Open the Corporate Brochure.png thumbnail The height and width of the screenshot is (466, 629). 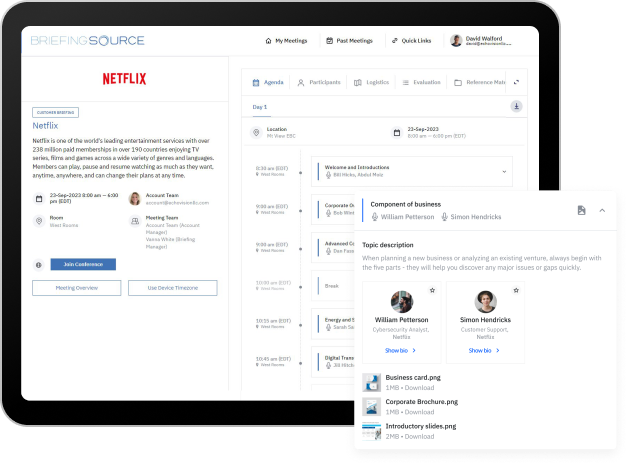click(x=371, y=407)
